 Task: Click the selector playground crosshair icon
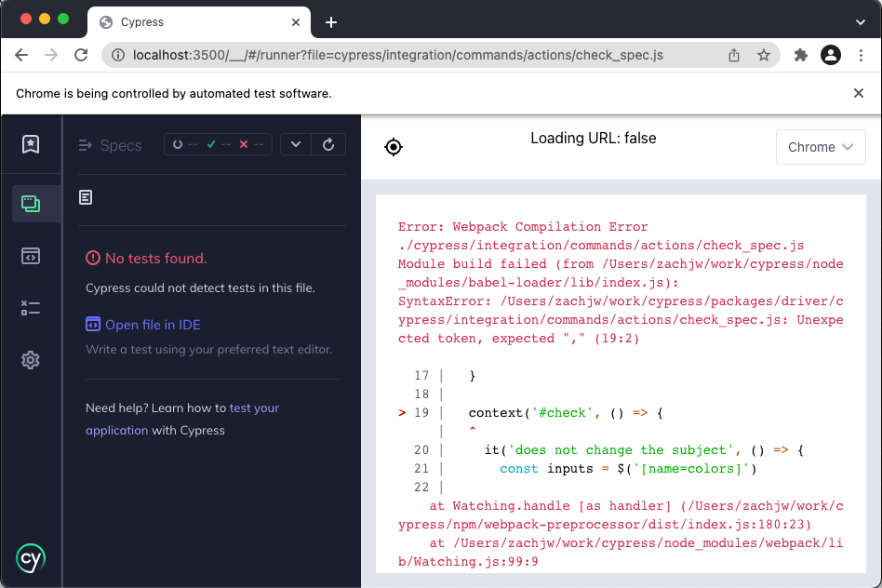point(394,147)
